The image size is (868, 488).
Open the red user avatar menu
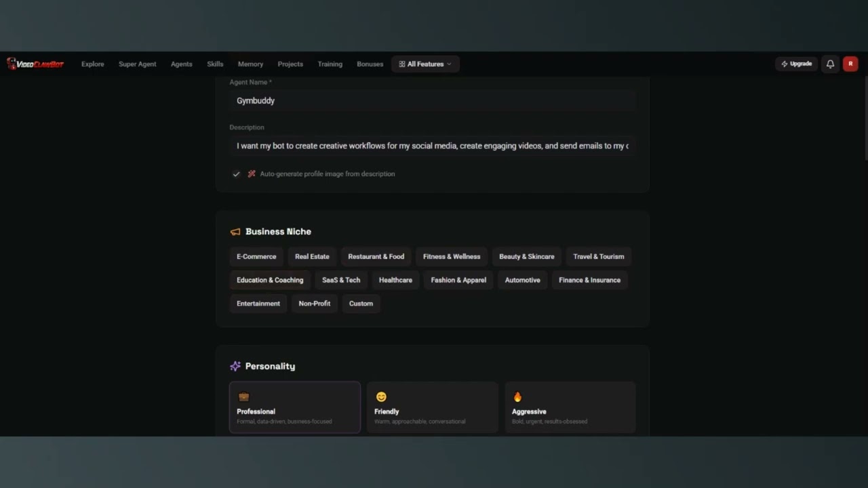tap(850, 64)
